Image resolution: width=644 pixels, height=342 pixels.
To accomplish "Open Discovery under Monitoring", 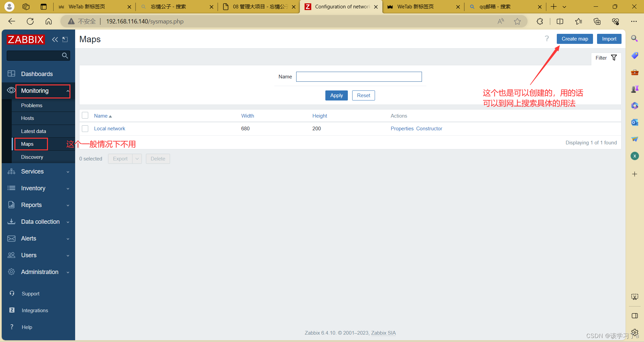I will coord(32,157).
